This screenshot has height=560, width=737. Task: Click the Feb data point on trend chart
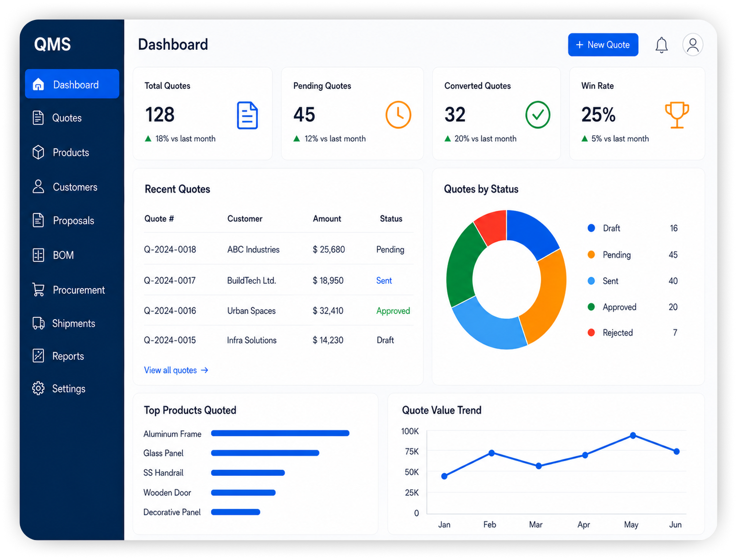491,453
